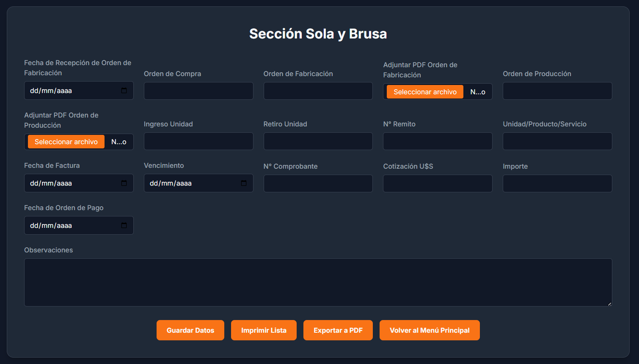639x364 pixels.
Task: Select the Orden de Producción text box
Action: click(x=557, y=90)
